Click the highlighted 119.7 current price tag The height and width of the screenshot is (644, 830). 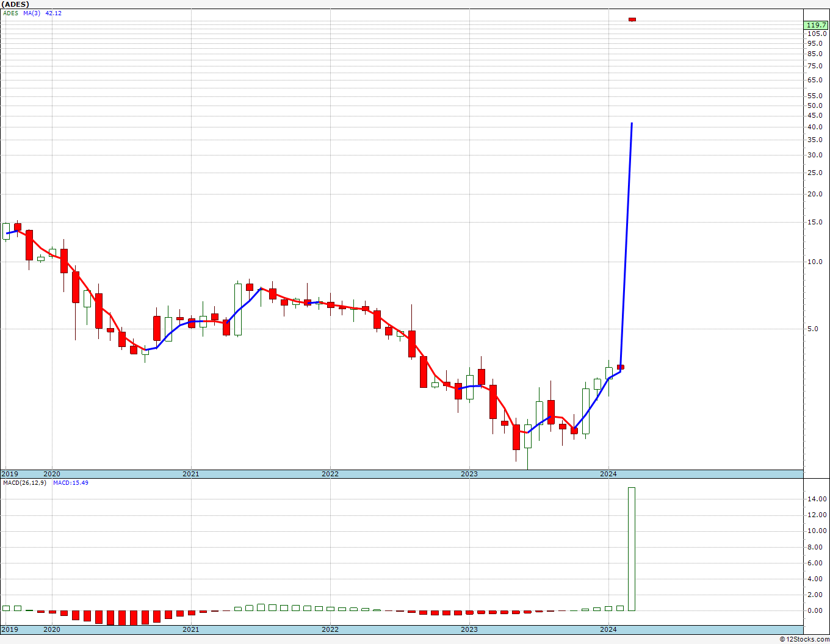coord(817,25)
